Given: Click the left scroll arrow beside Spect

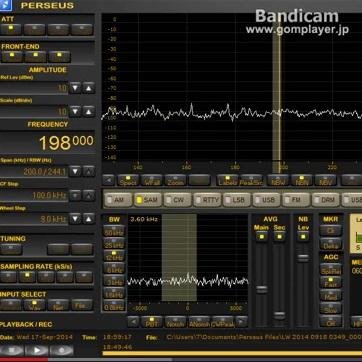Looking at the screenshot, I should pos(109,180).
